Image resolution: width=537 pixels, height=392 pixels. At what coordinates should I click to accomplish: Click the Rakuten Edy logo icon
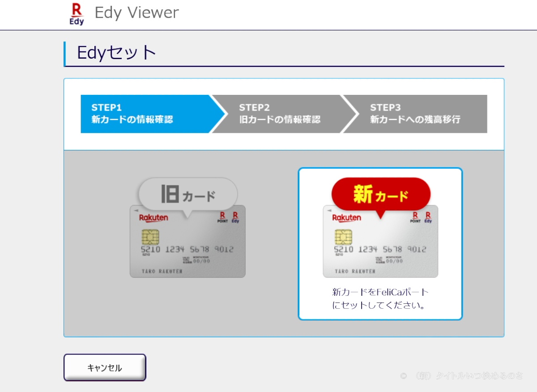[x=77, y=14]
